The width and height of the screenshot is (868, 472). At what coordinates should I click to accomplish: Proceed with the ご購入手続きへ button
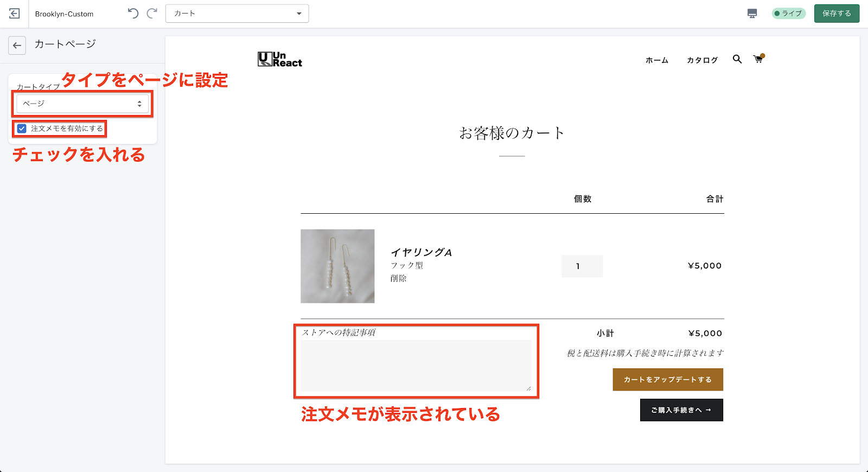coord(681,410)
